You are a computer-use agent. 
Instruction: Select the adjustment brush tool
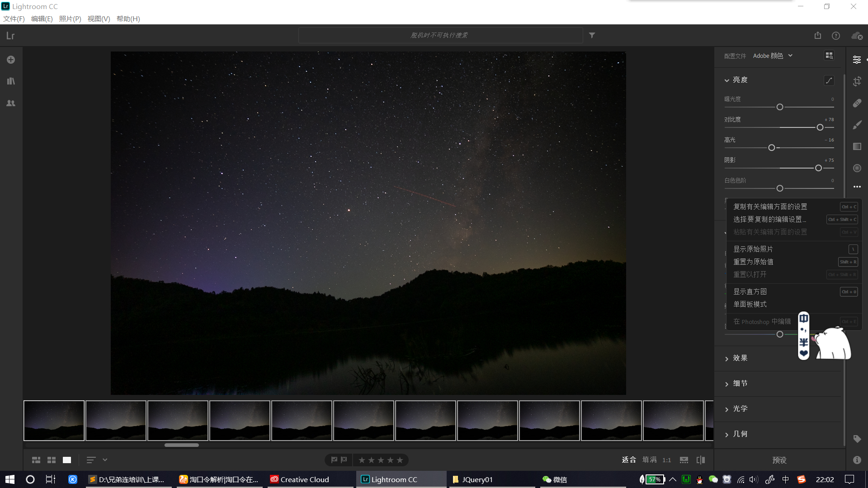[x=857, y=125]
